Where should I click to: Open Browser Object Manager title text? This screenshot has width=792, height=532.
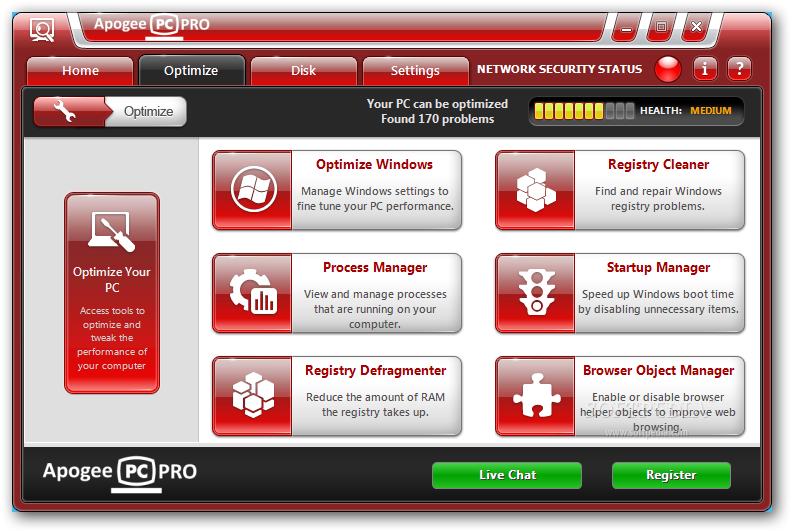tap(658, 370)
